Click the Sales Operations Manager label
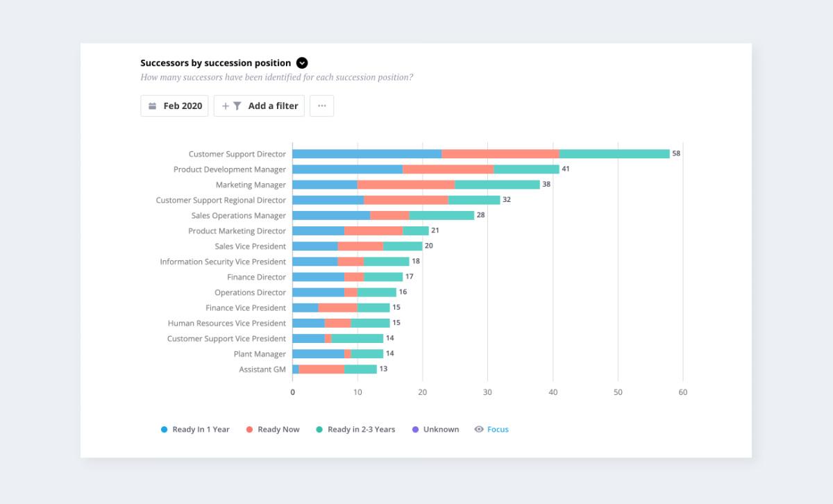833x504 pixels. tap(239, 215)
